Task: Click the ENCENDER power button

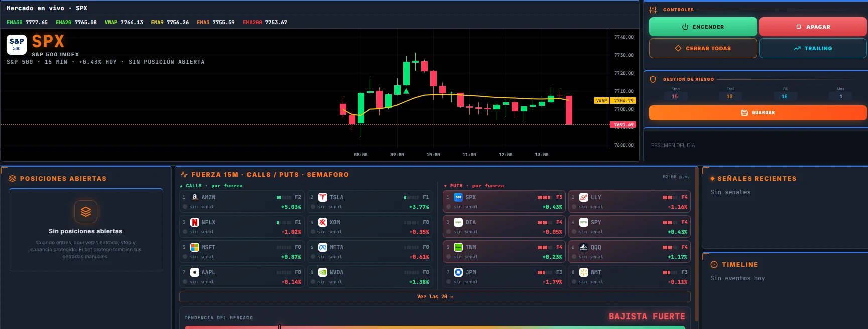Action: 702,27
